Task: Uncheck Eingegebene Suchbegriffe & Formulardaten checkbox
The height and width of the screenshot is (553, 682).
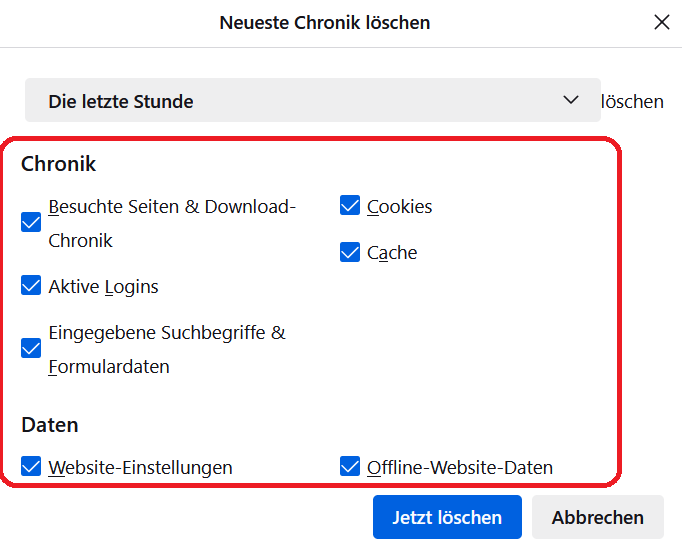Action: click(x=31, y=349)
